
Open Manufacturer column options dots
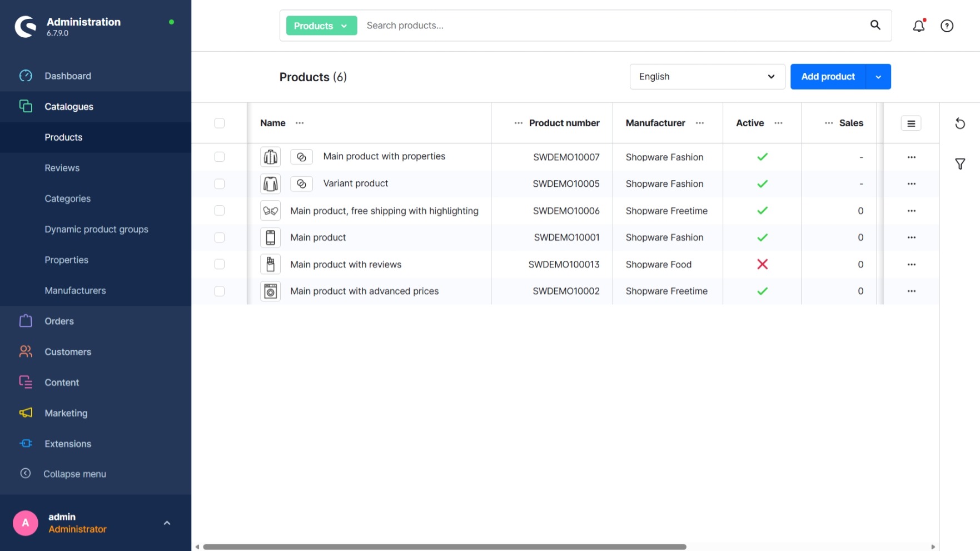699,123
